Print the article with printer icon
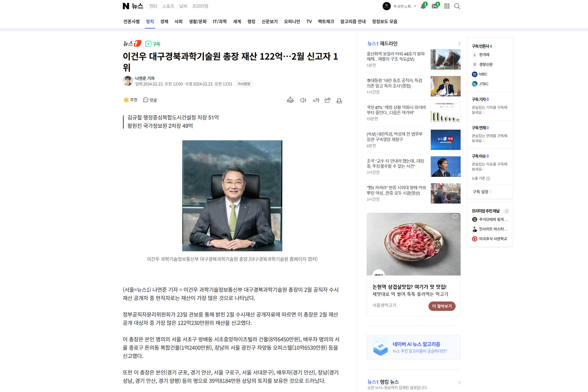The height and width of the screenshot is (392, 588). click(x=339, y=100)
